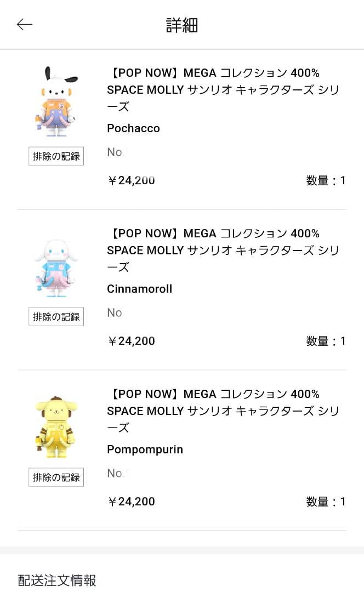
Task: Select the Pochacco variant name
Action: [133, 128]
